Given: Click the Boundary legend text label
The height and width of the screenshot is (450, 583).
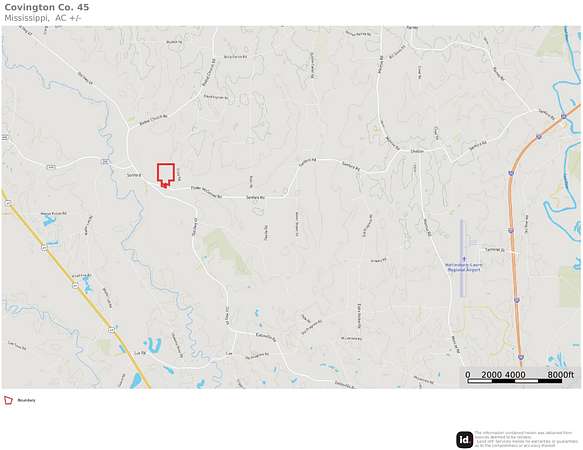Looking at the screenshot, I should (x=26, y=401).
